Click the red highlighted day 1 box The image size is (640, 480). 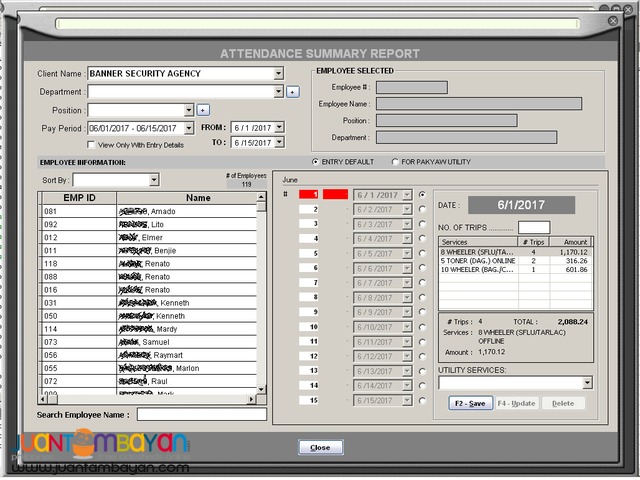tap(309, 195)
